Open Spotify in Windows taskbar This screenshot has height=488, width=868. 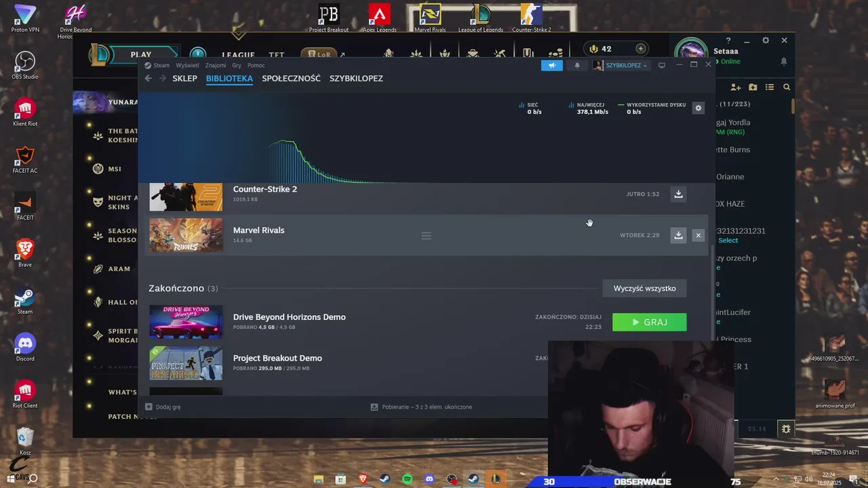click(407, 479)
